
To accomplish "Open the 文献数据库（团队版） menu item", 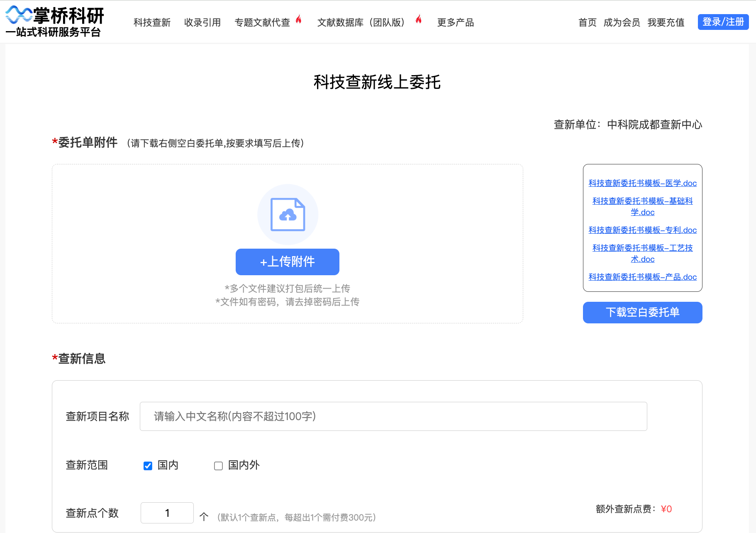I will (361, 22).
